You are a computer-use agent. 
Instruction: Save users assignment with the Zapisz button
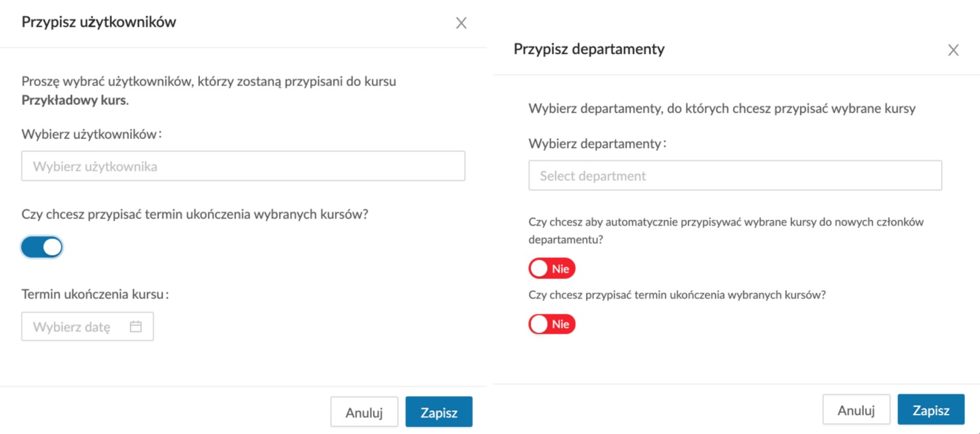[439, 411]
